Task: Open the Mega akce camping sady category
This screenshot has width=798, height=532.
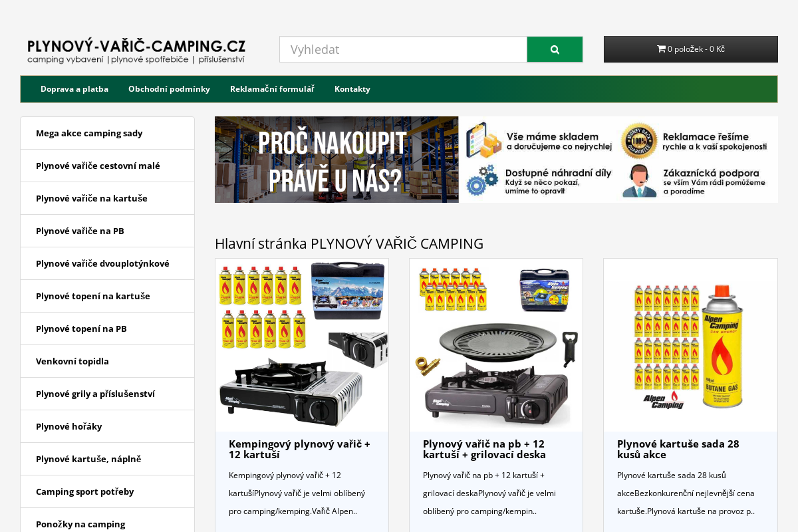Action: [x=88, y=133]
